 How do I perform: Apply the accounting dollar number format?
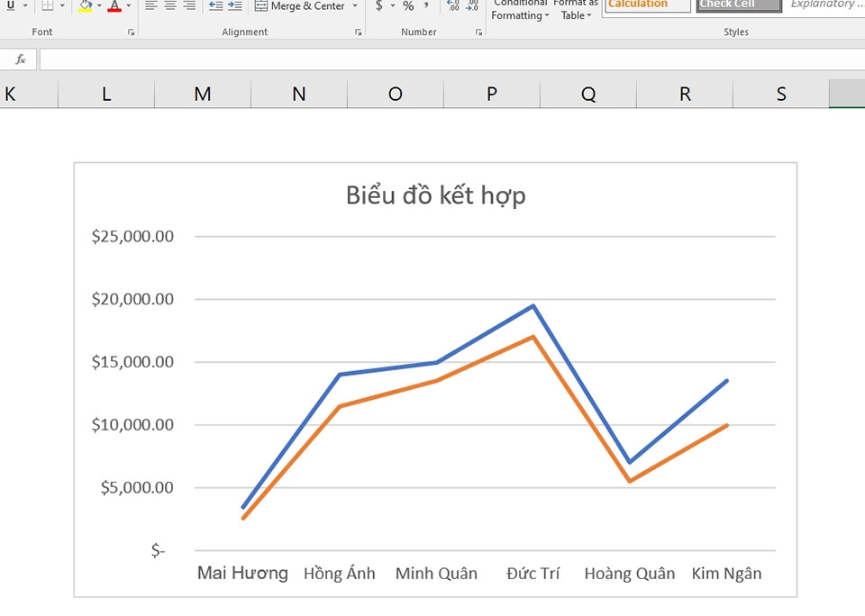pyautogui.click(x=379, y=5)
